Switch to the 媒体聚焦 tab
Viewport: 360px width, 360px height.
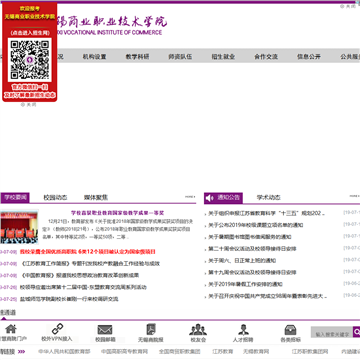(96, 197)
